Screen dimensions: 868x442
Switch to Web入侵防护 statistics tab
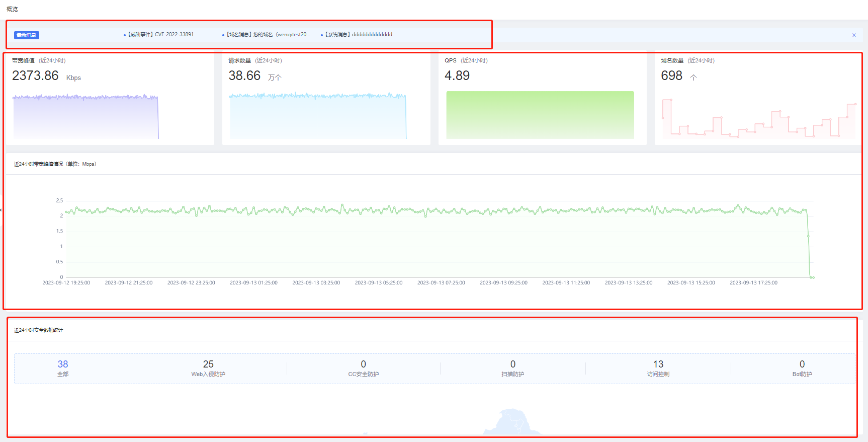[208, 368]
